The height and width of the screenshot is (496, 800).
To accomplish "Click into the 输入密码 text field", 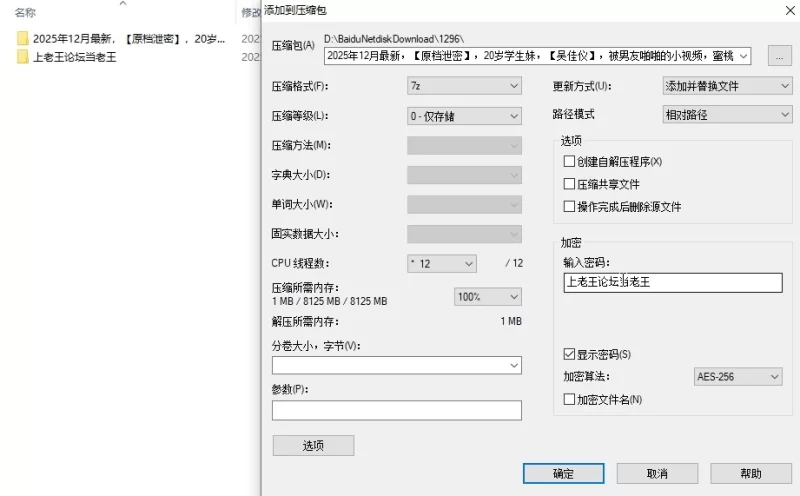I will [x=672, y=283].
